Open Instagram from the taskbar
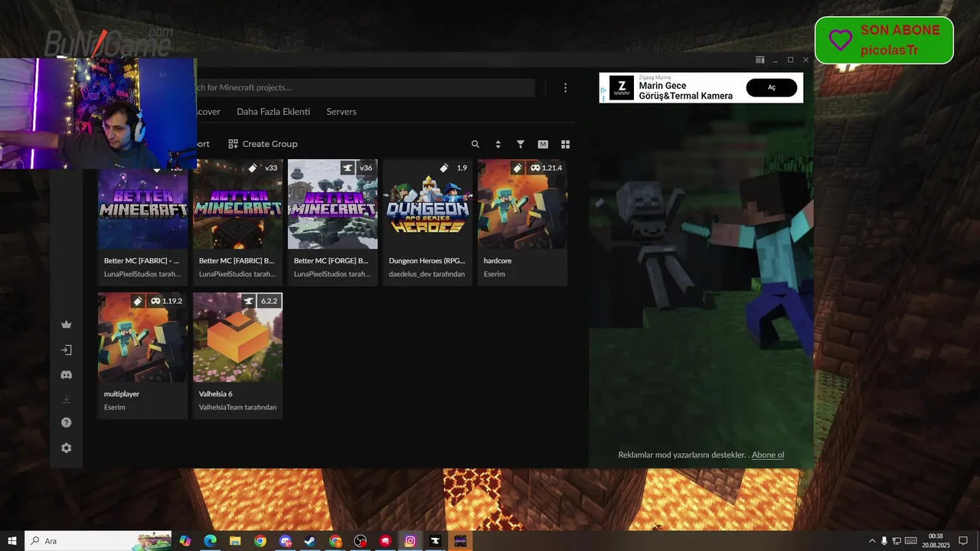This screenshot has width=980, height=551. 410,541
